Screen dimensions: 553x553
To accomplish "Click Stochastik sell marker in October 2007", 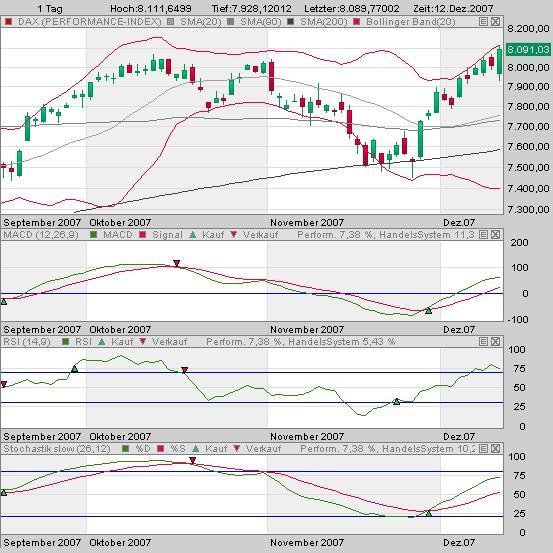I will click(x=192, y=460).
